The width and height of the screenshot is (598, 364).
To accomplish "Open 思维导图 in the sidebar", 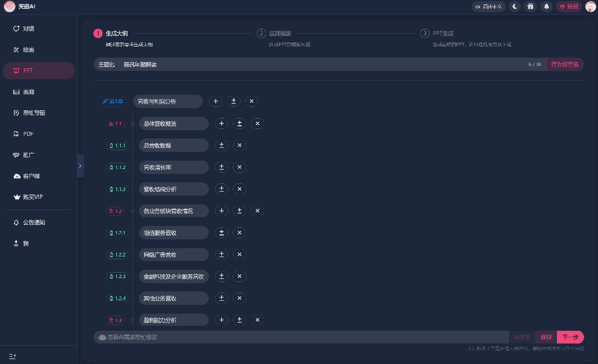I will pos(34,113).
